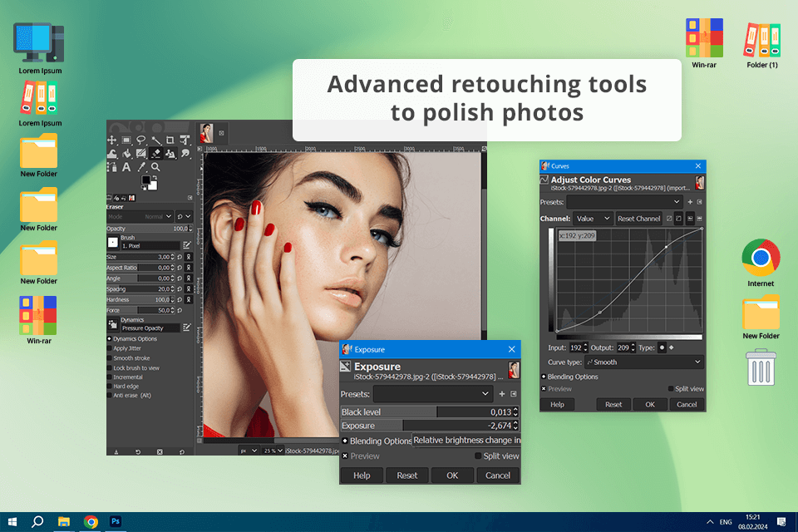798x532 pixels.
Task: Select the Text tool
Action: point(126,167)
